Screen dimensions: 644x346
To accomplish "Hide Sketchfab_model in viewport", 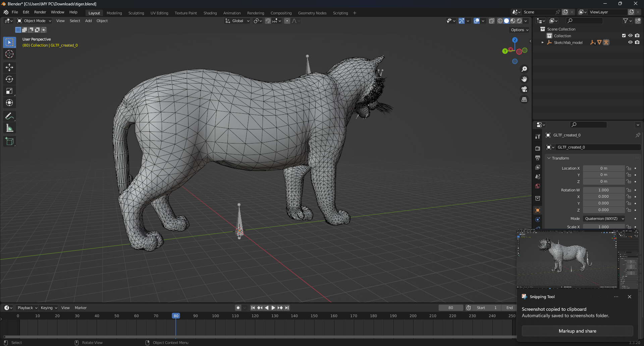I will [630, 42].
